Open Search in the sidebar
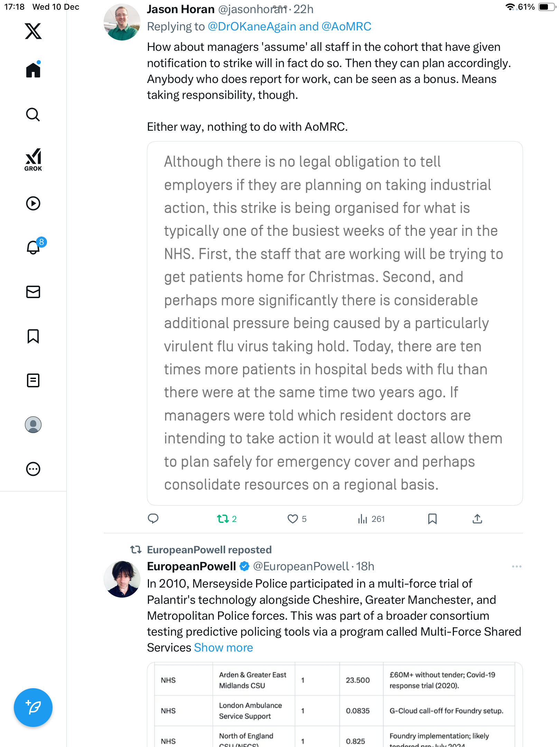560x747 pixels. [x=33, y=114]
